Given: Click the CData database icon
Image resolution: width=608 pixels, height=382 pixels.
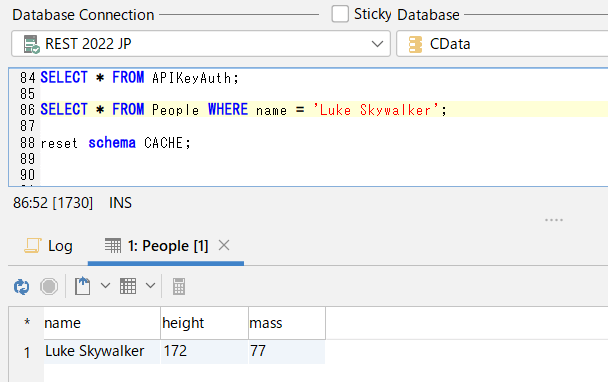Looking at the screenshot, I should (x=415, y=44).
